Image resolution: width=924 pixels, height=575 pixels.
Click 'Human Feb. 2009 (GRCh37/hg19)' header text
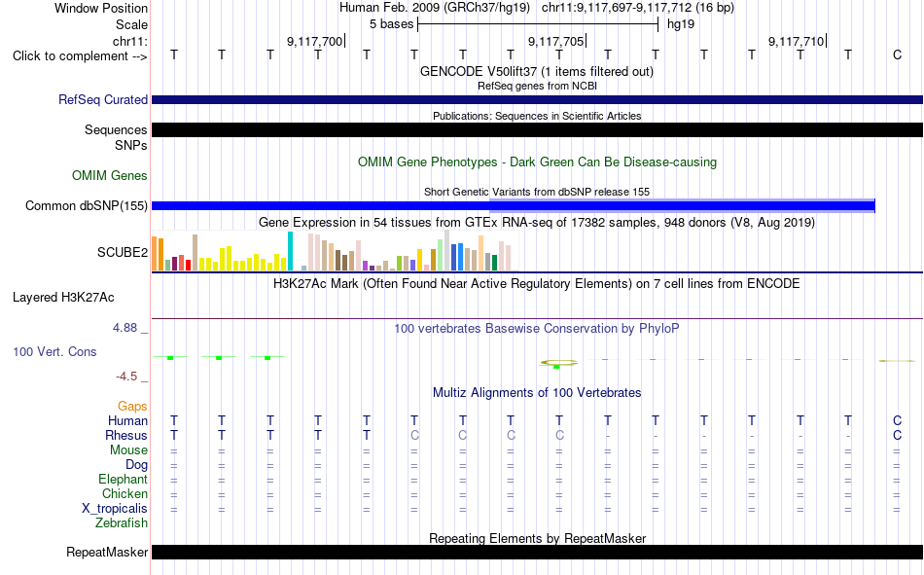pos(435,8)
